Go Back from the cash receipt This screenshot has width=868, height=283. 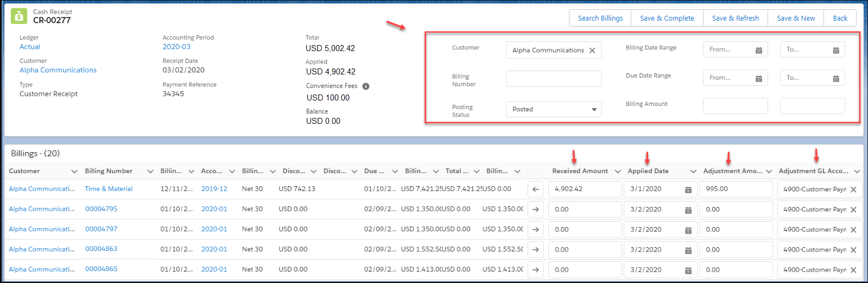(x=840, y=18)
